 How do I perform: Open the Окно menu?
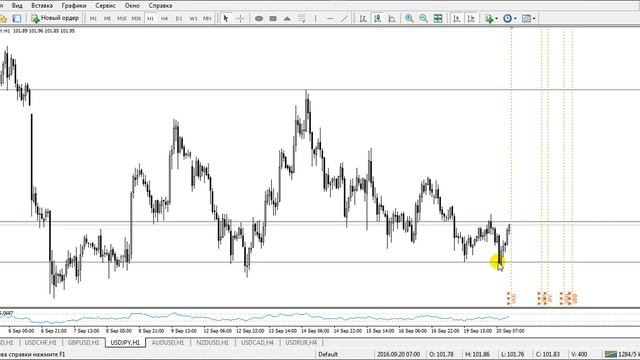pyautogui.click(x=132, y=6)
